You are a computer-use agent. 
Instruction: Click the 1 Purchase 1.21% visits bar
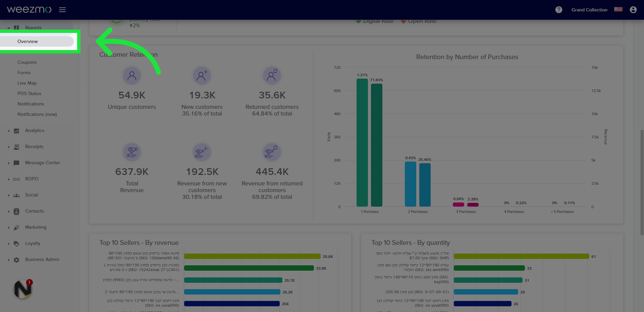362,142
